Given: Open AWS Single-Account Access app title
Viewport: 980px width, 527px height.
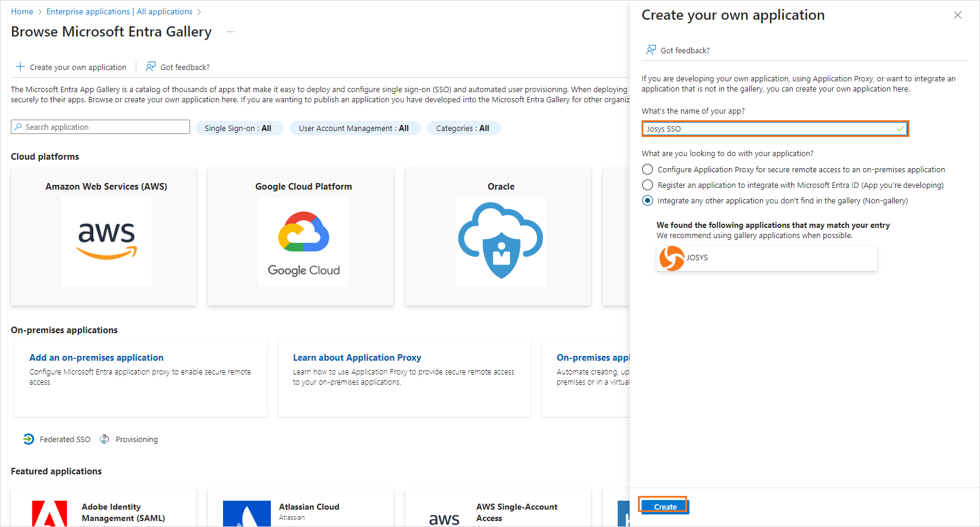Looking at the screenshot, I should click(517, 512).
